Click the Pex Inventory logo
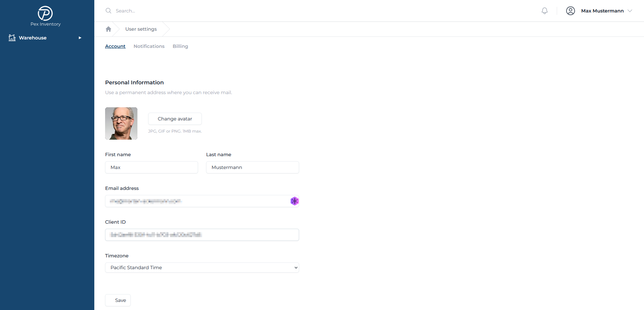Viewport: 644px width, 310px height. tap(45, 13)
